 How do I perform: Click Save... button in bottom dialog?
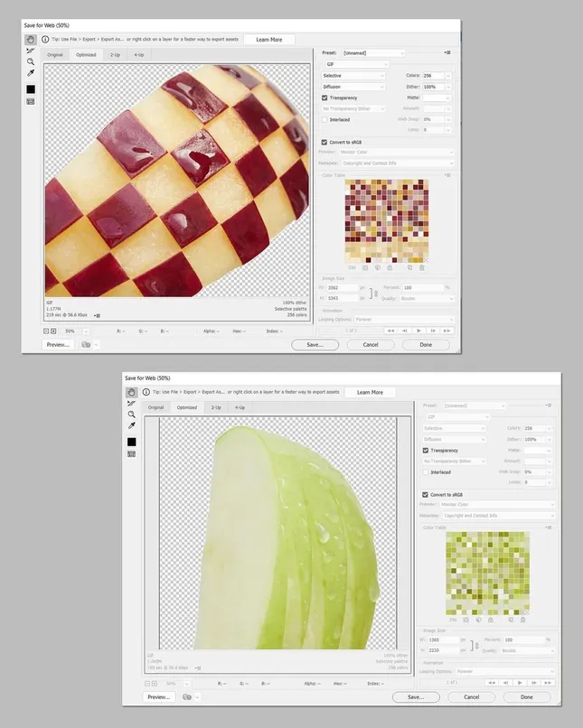point(416,697)
